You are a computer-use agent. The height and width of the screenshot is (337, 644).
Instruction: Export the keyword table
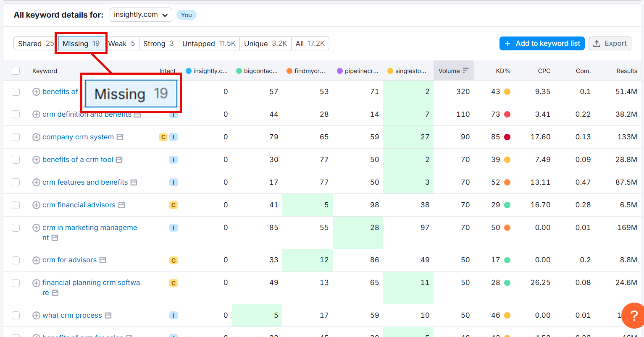click(x=610, y=44)
